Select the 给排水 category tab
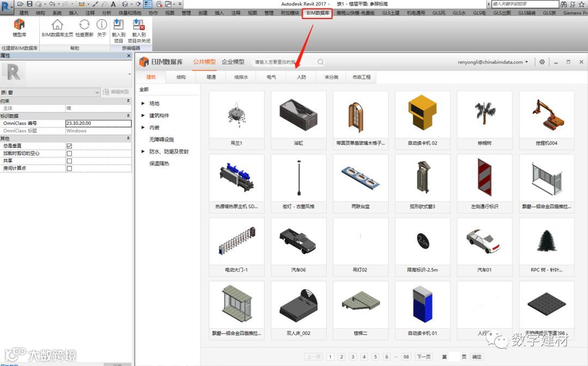This screenshot has width=588, height=366. [x=241, y=77]
